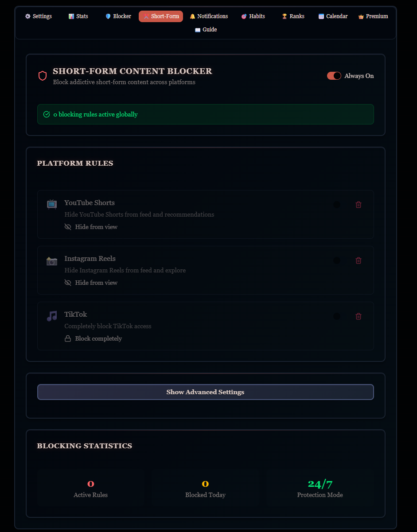Screen dimensions: 417x532
Task: Toggle the Always On switch
Action: (334, 75)
